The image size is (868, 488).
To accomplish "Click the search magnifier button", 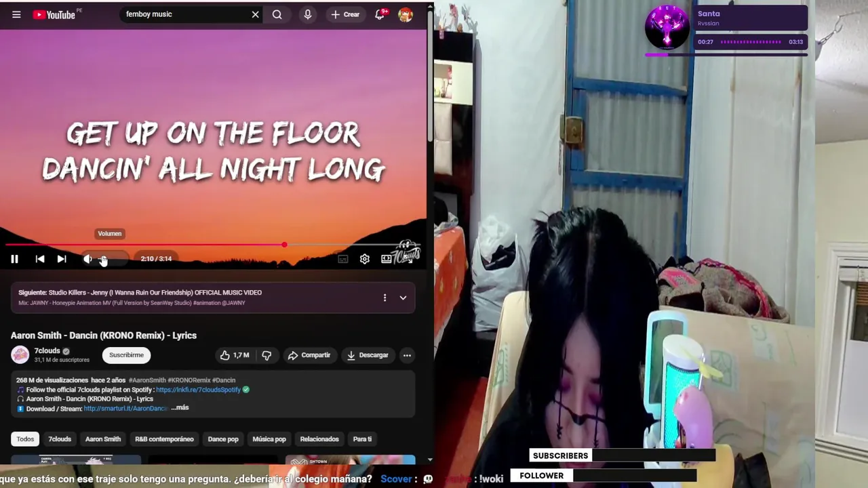I will (x=277, y=14).
